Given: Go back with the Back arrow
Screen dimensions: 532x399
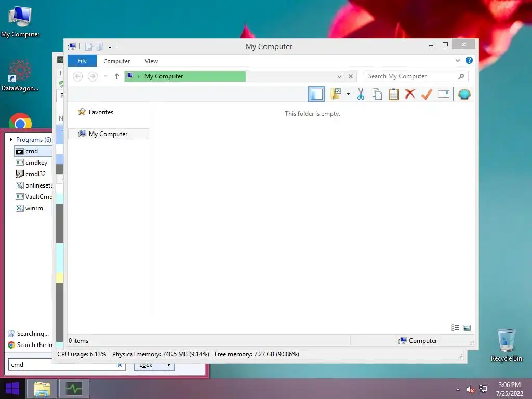Looking at the screenshot, I should tap(78, 76).
